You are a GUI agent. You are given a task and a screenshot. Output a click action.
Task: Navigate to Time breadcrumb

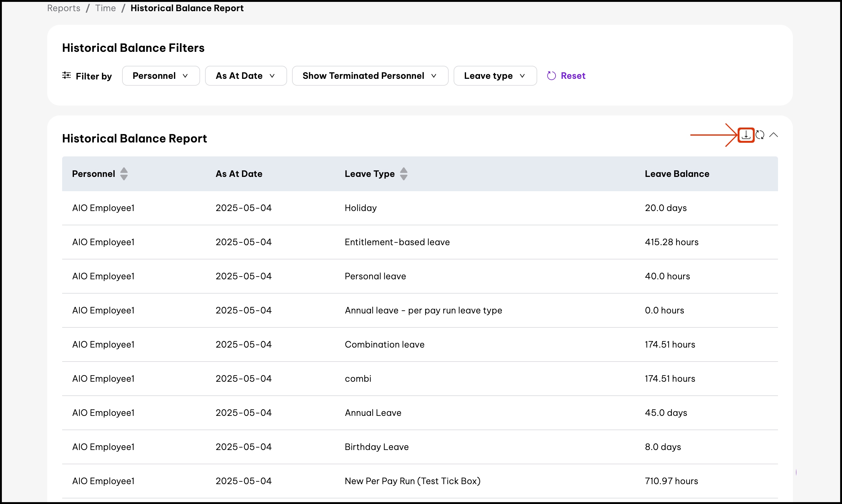coord(105,8)
